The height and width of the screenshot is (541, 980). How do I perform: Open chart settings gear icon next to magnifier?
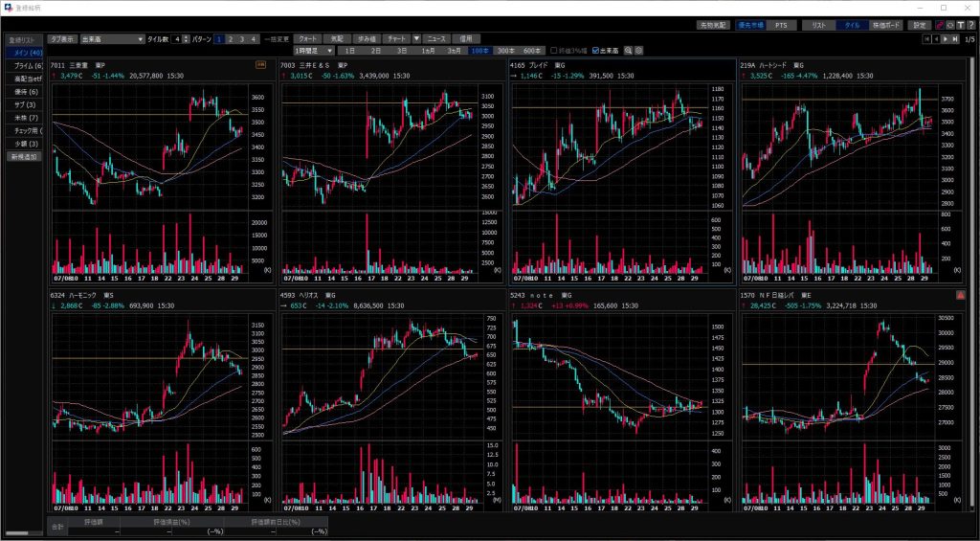[x=638, y=50]
